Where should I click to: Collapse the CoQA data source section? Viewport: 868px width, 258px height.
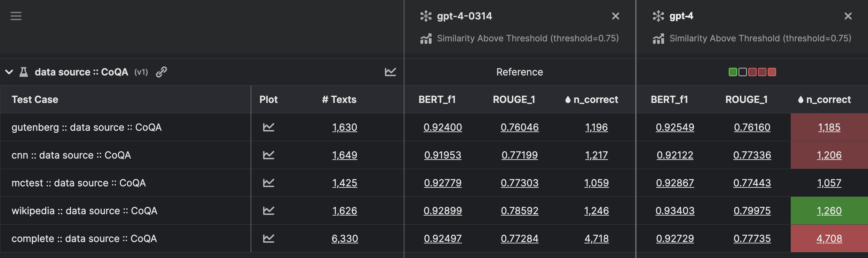[x=9, y=72]
